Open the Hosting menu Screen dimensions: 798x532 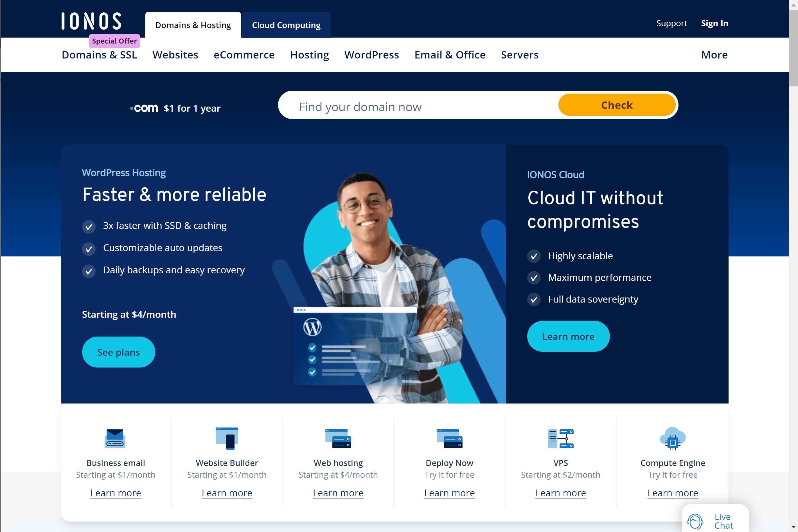pos(309,55)
